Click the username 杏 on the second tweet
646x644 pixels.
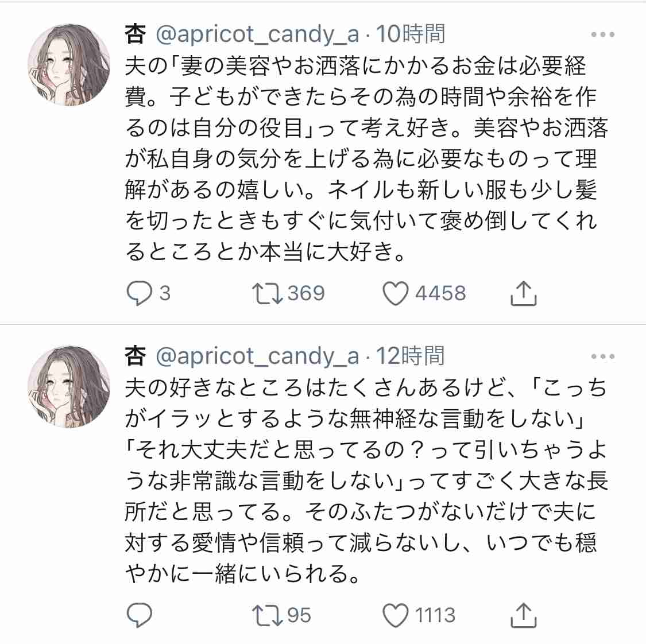pyautogui.click(x=135, y=356)
